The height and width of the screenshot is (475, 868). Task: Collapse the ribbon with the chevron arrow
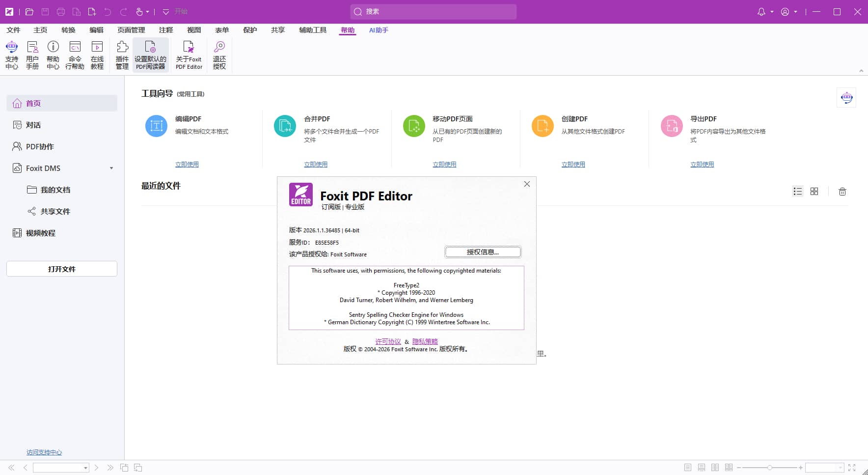coord(861,71)
